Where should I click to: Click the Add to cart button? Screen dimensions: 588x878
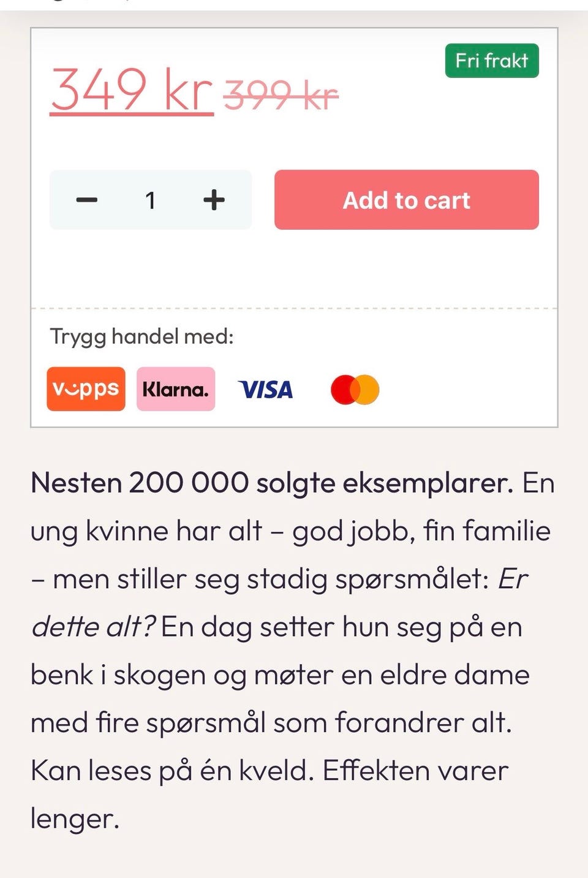(407, 200)
